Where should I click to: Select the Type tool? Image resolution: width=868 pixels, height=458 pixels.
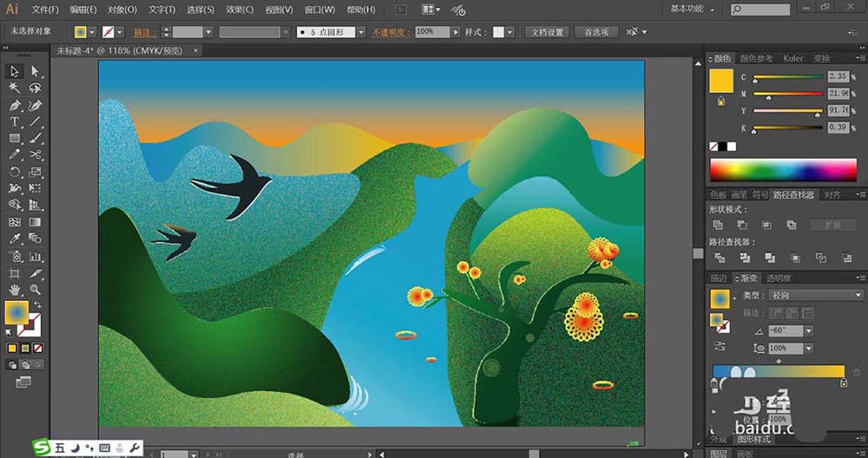tap(15, 121)
